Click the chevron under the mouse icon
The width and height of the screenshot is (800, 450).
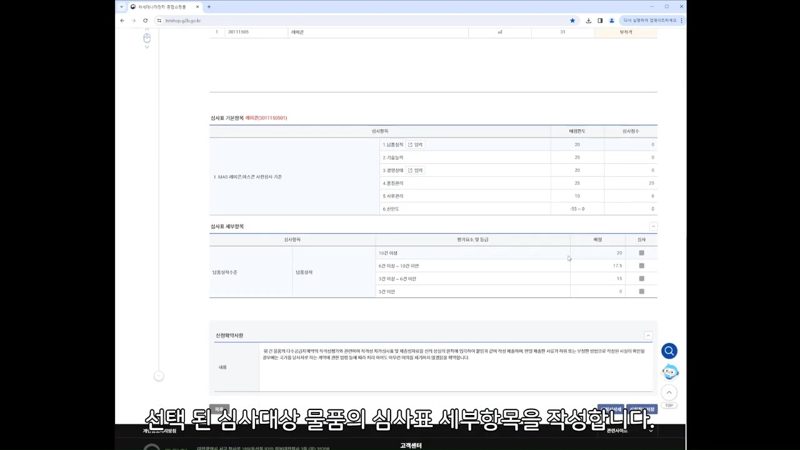click(x=147, y=47)
